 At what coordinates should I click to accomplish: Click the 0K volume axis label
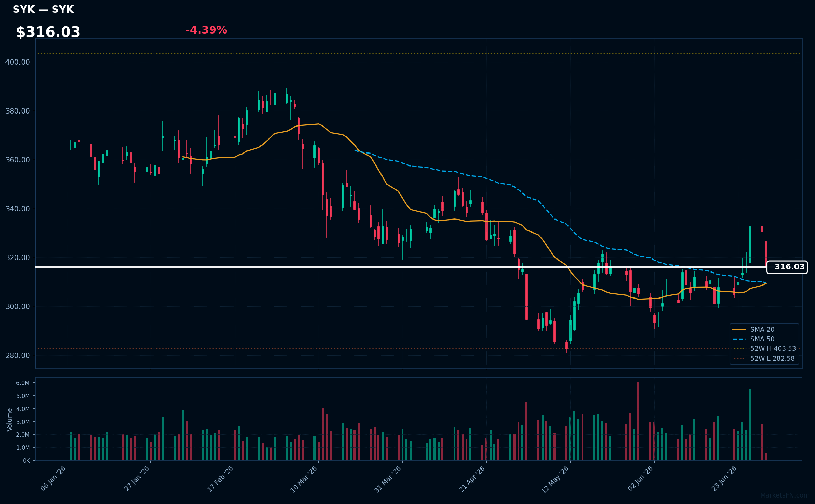point(26,461)
